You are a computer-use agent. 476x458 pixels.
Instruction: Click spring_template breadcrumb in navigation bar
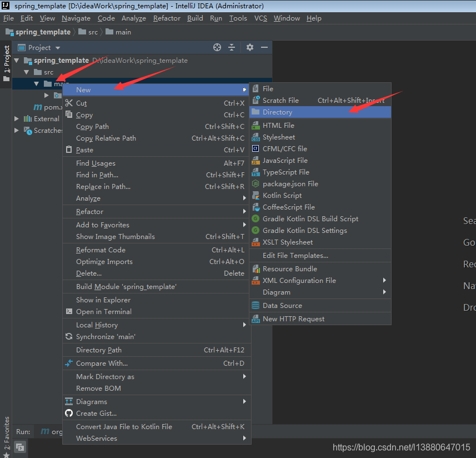coord(38,32)
